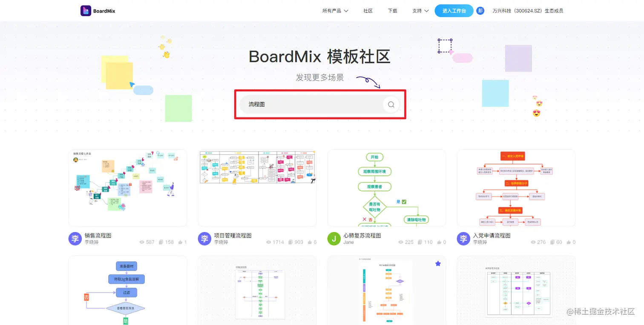Click the BoardMix brand name text
The height and width of the screenshot is (325, 644).
[104, 11]
